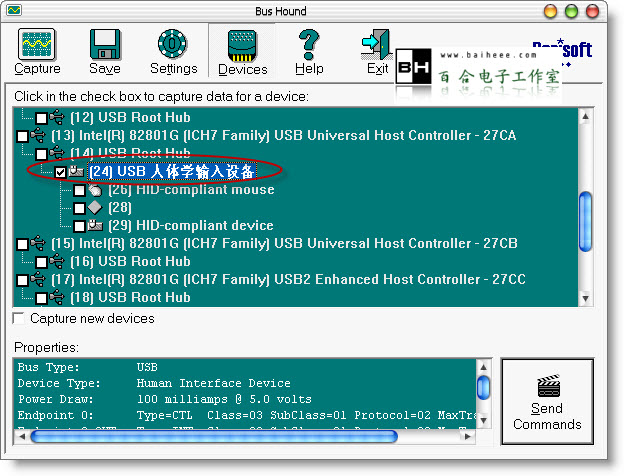Click diamond icon of device [28]
This screenshot has width=624, height=476.
pos(95,207)
